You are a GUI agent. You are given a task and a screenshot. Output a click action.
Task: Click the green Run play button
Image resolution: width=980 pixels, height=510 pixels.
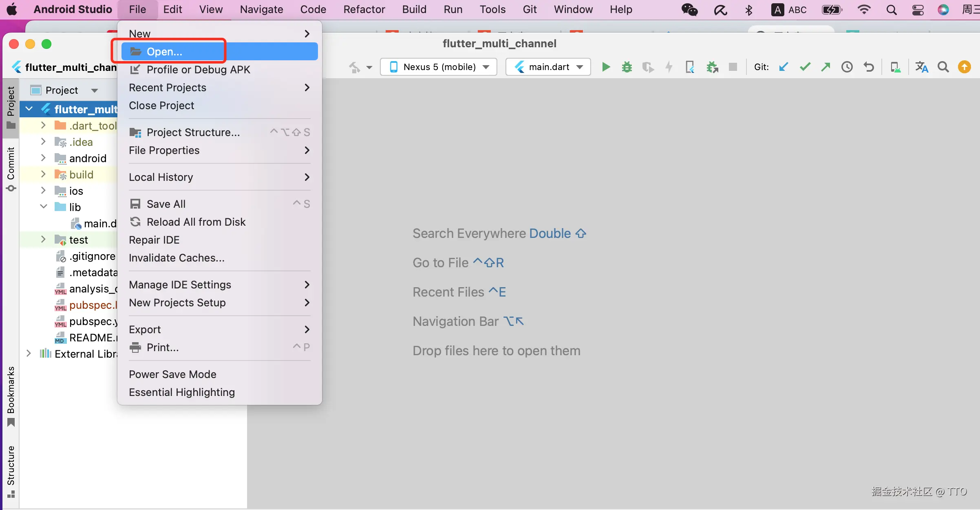[x=606, y=67]
